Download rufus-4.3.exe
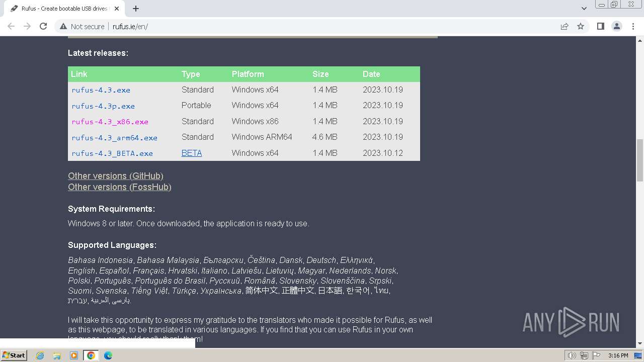 (x=101, y=90)
